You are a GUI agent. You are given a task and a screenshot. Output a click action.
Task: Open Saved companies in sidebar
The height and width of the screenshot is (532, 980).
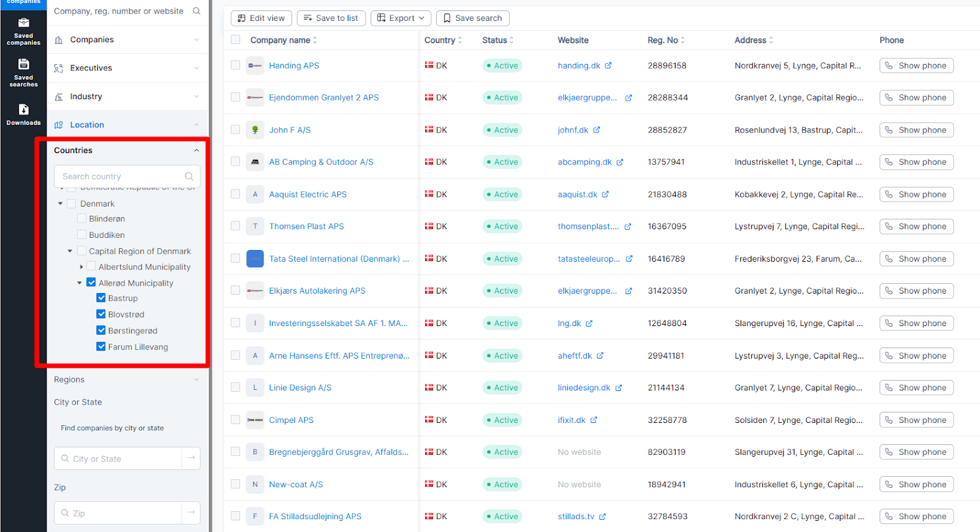[23, 31]
